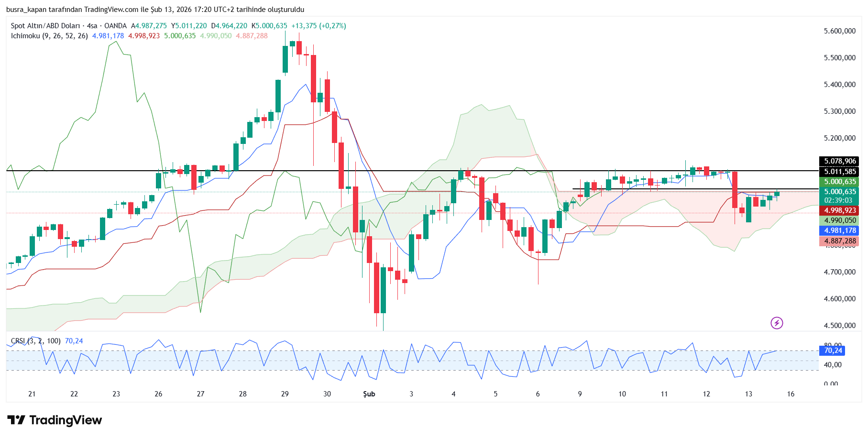Click date 29 on the time axis
Viewport: 868px width, 438px height.
(x=285, y=394)
